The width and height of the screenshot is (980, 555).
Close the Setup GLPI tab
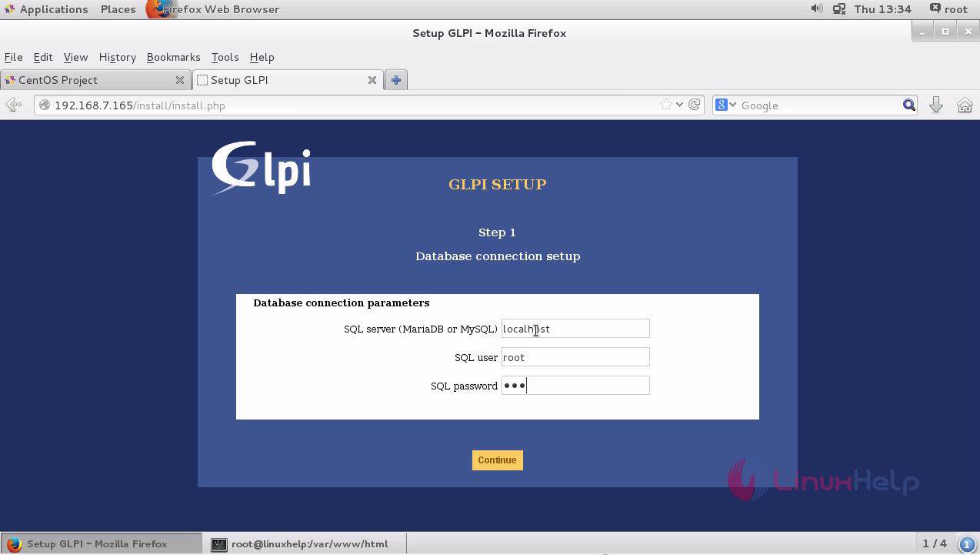(x=372, y=80)
